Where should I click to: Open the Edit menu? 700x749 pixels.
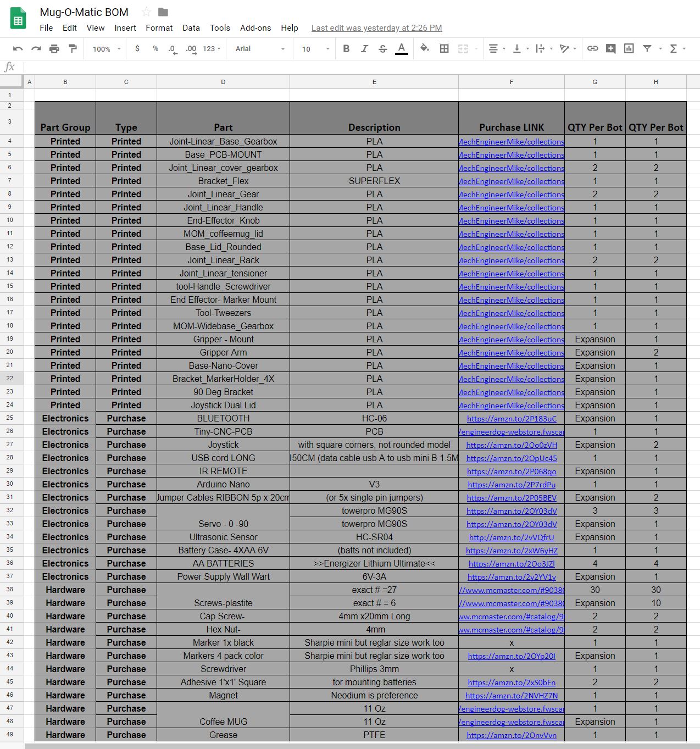(70, 28)
